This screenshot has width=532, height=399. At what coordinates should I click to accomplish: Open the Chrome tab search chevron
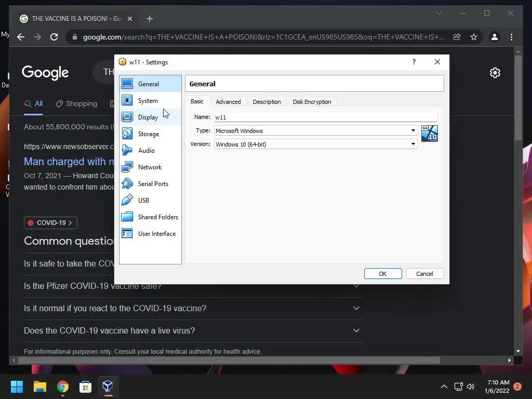pos(438,13)
